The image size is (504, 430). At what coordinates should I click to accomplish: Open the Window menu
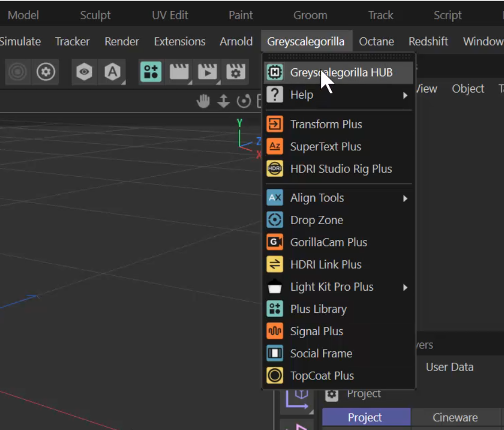(483, 41)
